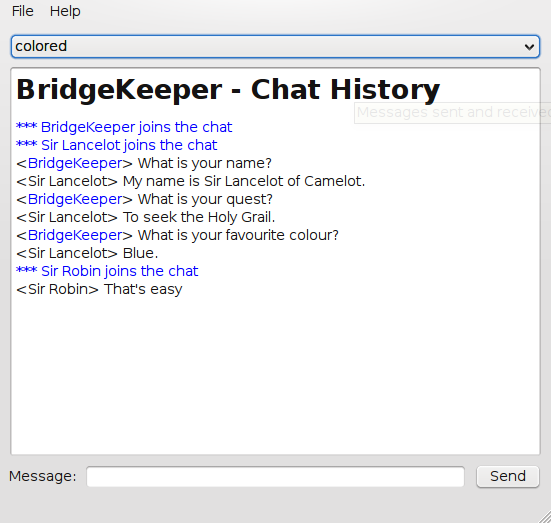551x523 pixels.
Task: Click the That's easy message
Action: click(x=99, y=289)
